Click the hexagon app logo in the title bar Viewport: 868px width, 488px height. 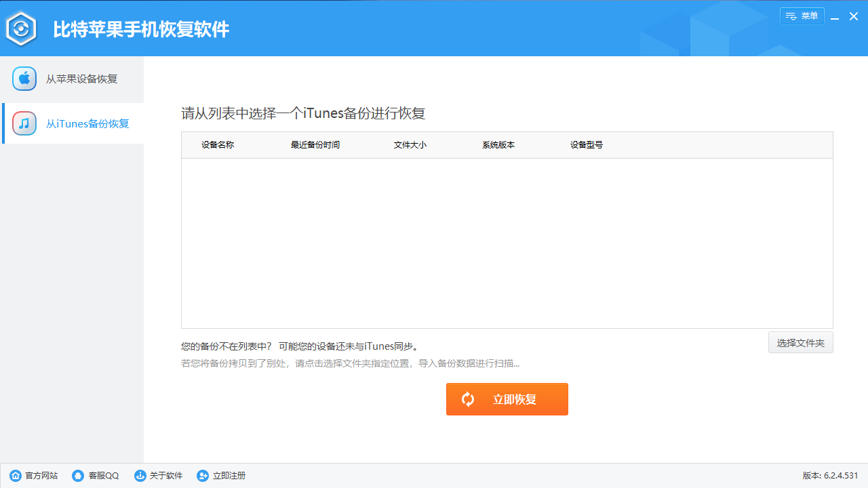pyautogui.click(x=21, y=28)
